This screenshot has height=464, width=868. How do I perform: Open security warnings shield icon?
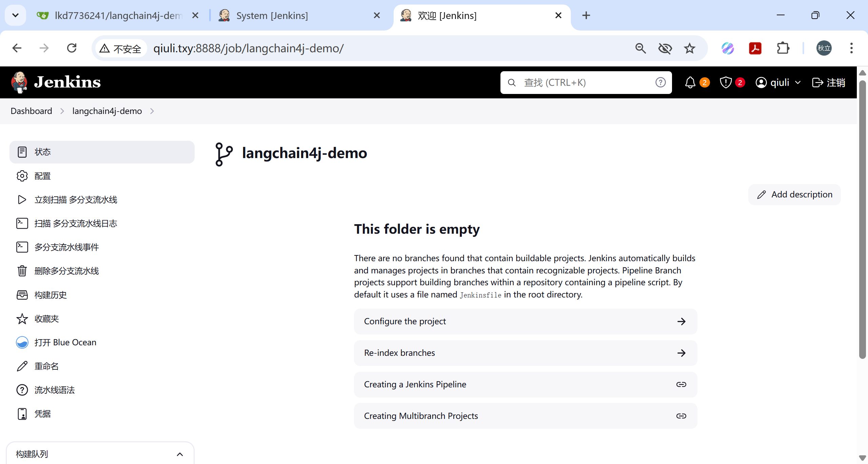pos(726,82)
